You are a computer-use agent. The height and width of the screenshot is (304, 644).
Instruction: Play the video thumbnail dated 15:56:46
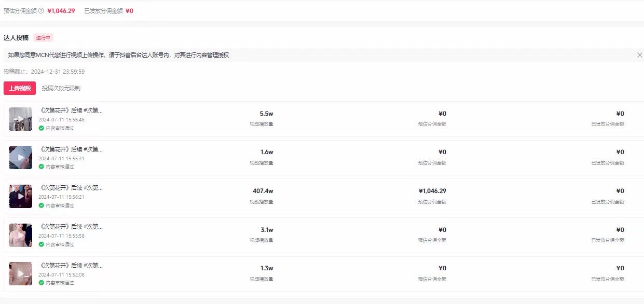pyautogui.click(x=20, y=119)
